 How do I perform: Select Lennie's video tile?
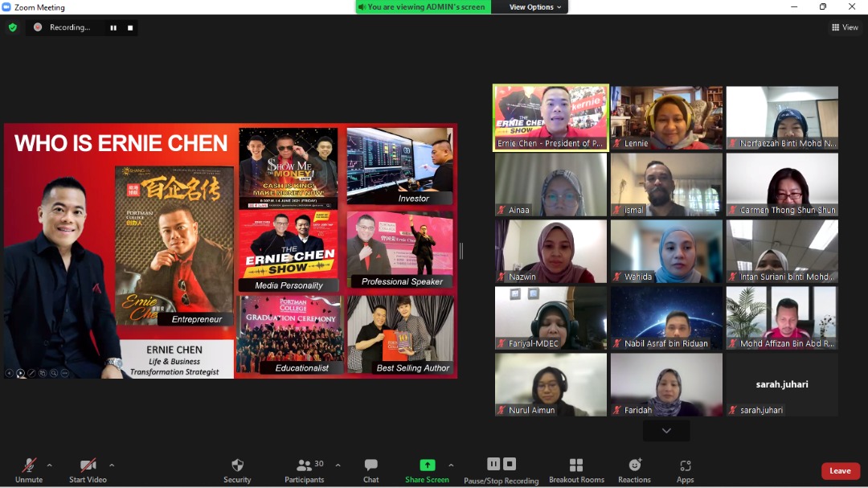(666, 117)
